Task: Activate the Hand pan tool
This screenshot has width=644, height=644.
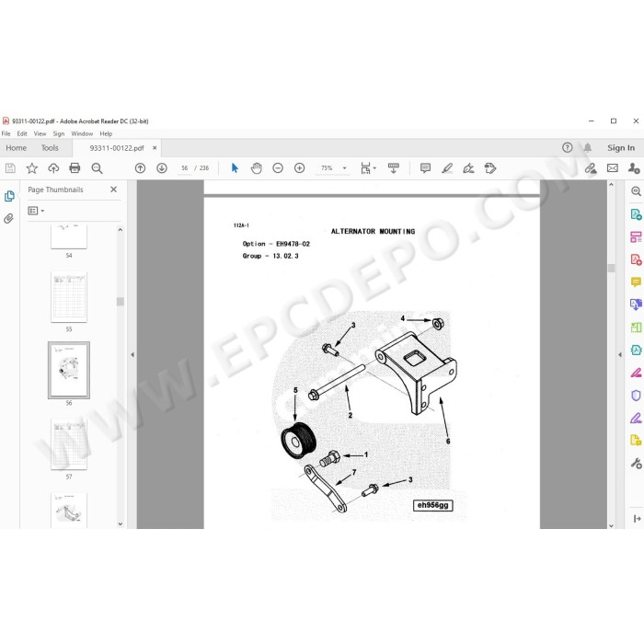Action: tap(257, 168)
